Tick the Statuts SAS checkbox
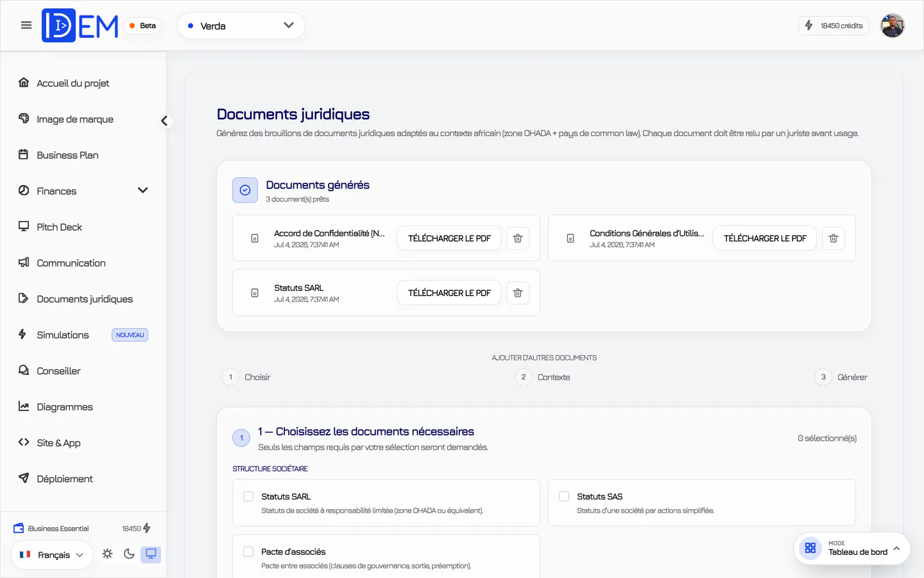Viewport: 924px width, 578px height. tap(564, 496)
